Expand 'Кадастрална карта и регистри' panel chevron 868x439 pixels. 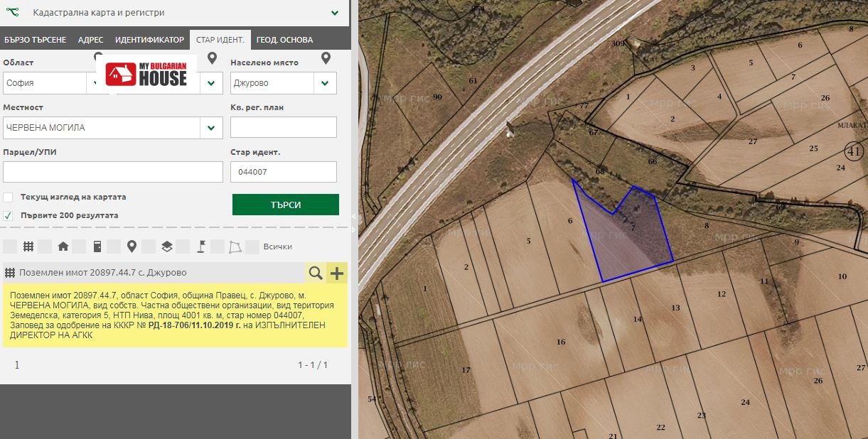pos(335,13)
